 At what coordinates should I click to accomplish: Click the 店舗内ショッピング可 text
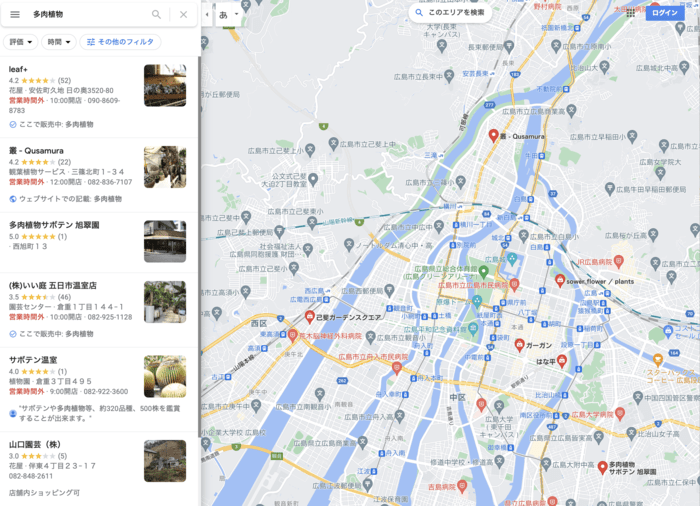[44, 493]
